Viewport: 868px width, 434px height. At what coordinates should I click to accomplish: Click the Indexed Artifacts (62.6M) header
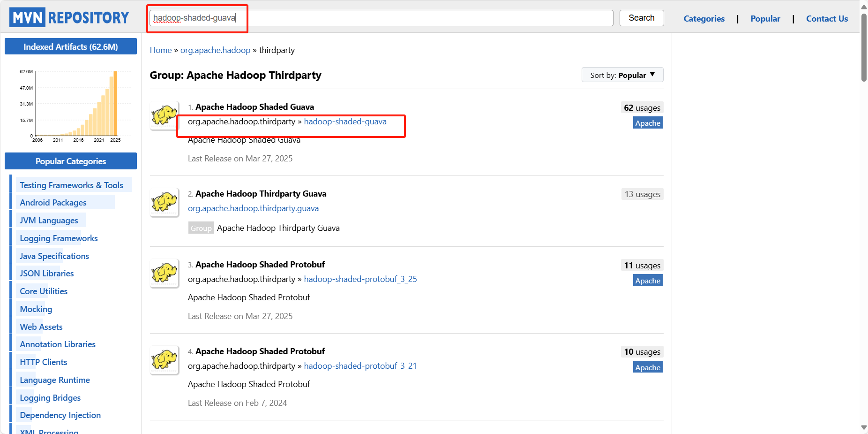71,46
